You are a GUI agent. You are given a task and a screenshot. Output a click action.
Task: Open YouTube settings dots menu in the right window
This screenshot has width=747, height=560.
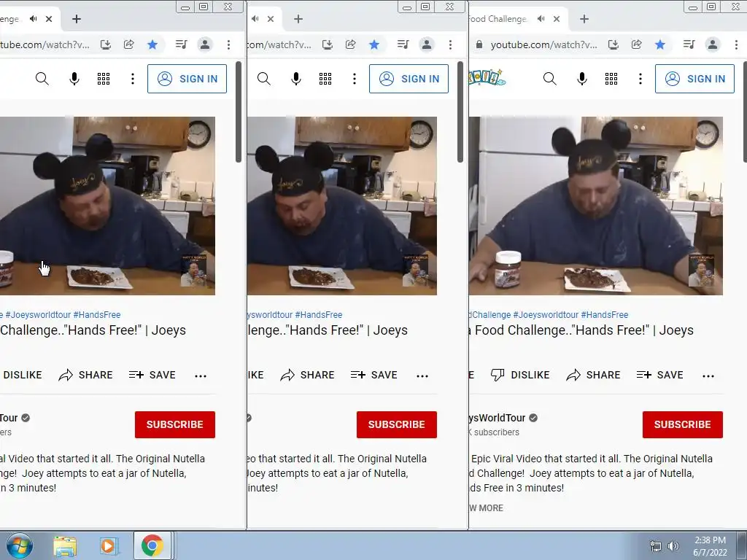tap(640, 79)
